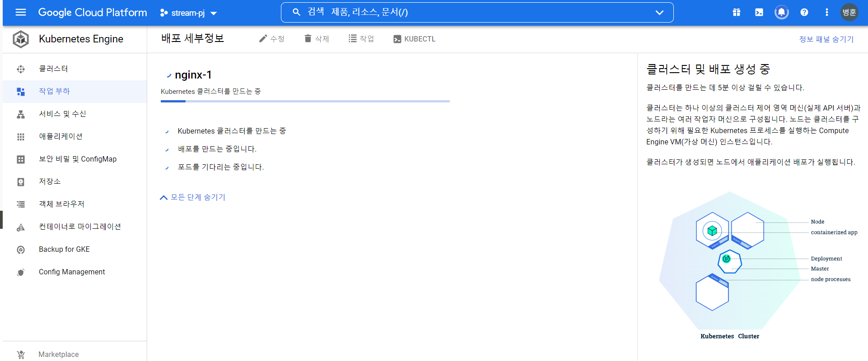Open Marketplace at the sidebar bottom
The height and width of the screenshot is (361, 868).
75,354
